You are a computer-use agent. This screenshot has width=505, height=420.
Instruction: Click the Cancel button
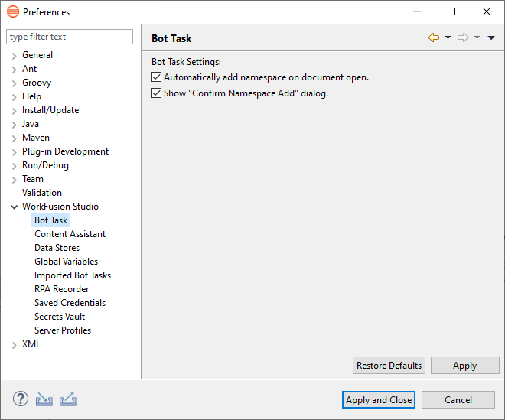coord(458,399)
